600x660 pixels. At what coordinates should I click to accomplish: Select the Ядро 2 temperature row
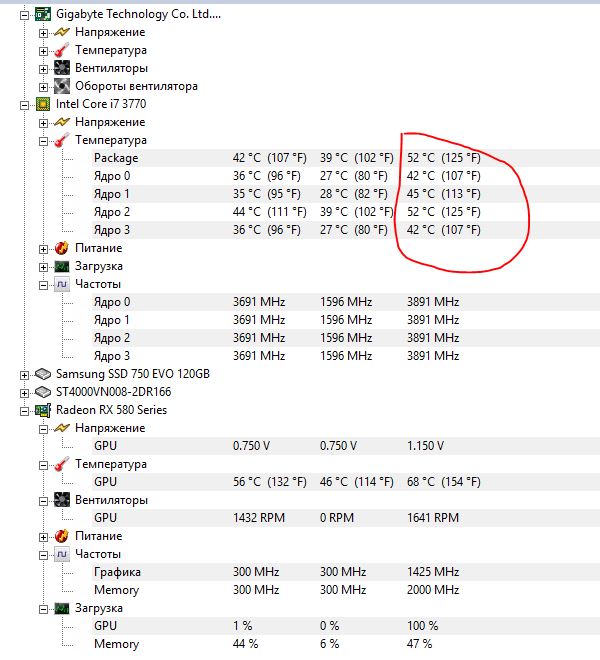[x=112, y=212]
